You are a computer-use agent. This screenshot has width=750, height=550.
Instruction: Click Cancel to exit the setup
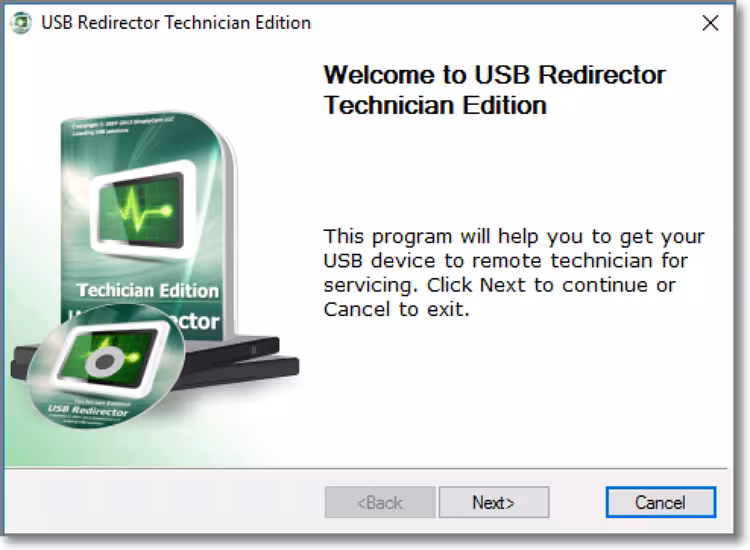pos(661,503)
